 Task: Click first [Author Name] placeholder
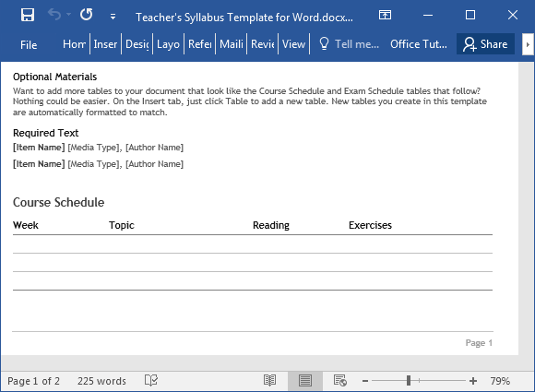[x=155, y=148]
